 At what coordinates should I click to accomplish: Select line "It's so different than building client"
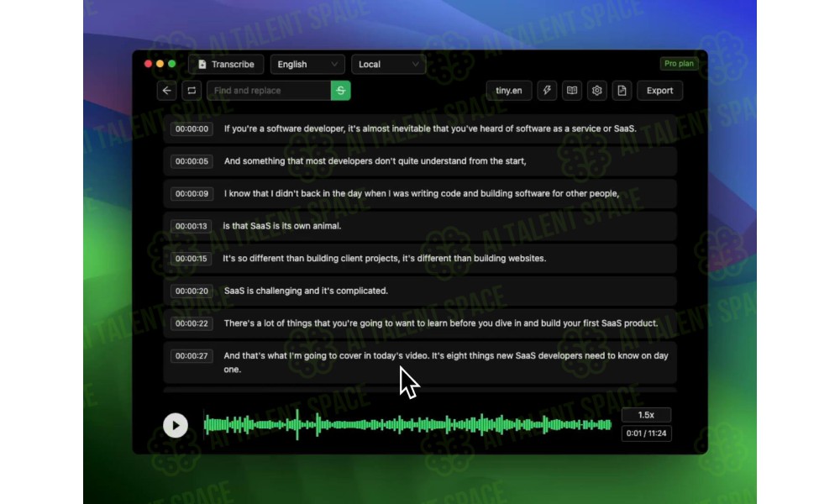(385, 258)
